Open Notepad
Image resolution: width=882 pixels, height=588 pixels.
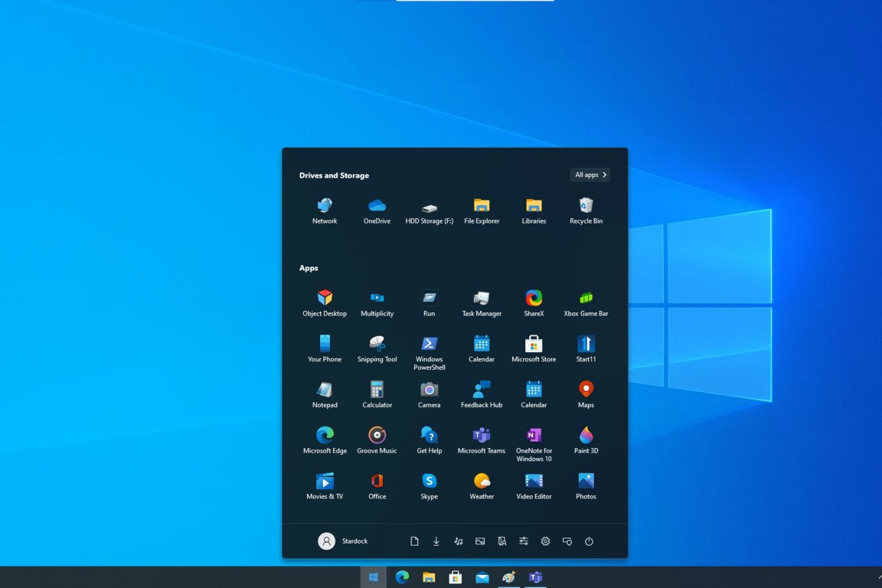325,395
